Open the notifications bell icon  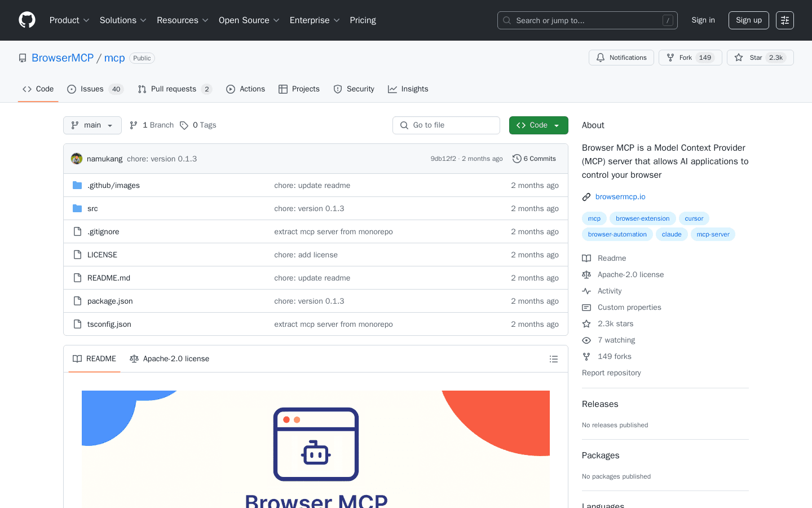[601, 57]
